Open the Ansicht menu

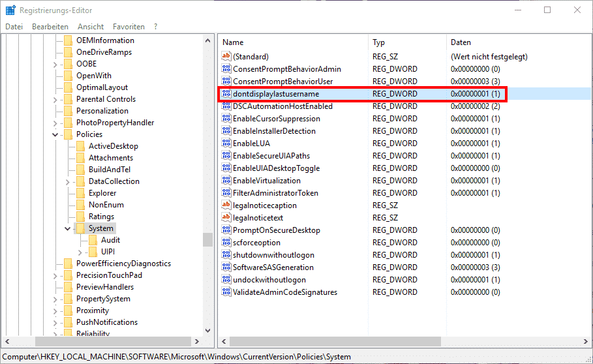tap(91, 27)
